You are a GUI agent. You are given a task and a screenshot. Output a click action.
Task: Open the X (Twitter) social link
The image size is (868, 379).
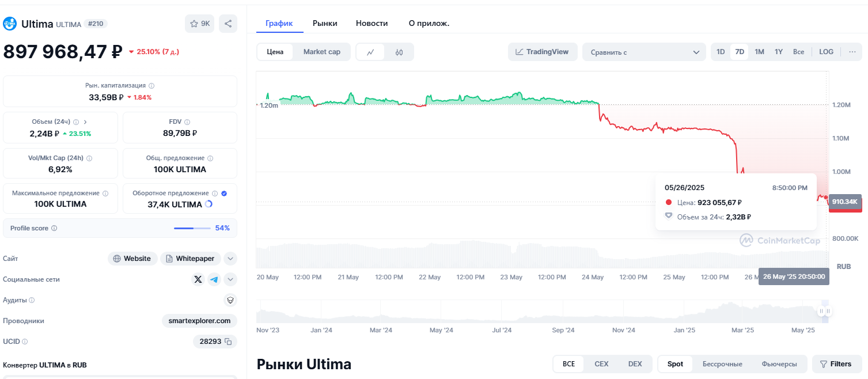tap(198, 279)
